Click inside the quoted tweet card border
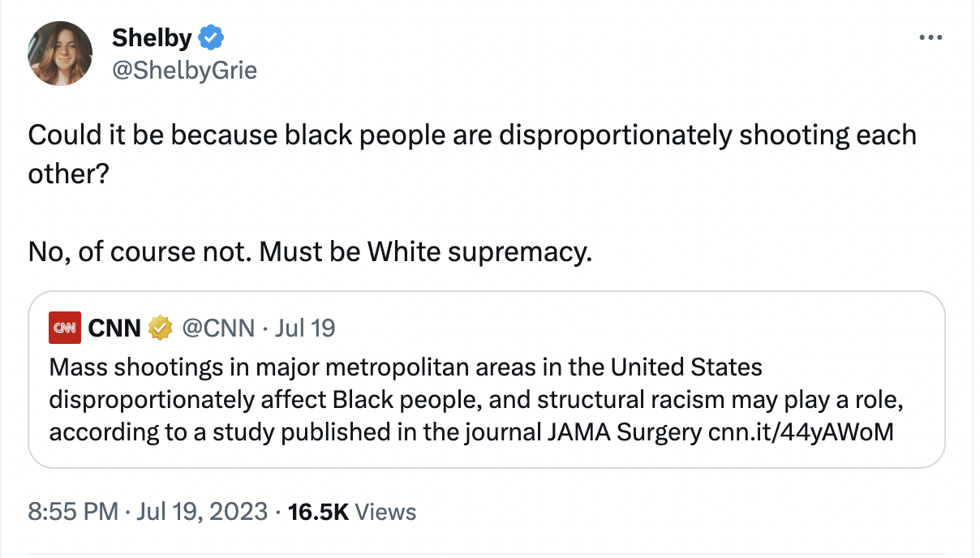Viewport: 980px width, 558px height. (487, 381)
